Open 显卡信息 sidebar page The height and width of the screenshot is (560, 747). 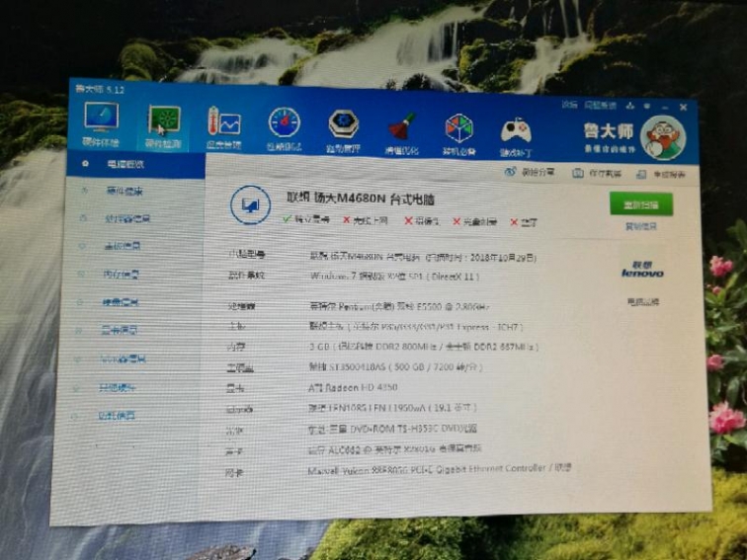coord(120,331)
